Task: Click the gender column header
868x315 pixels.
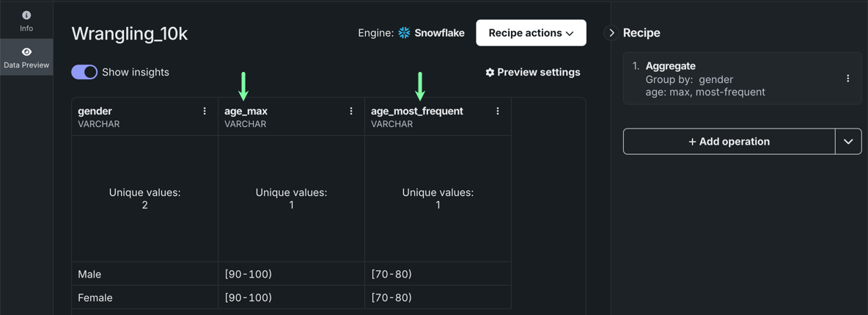Action: point(95,111)
